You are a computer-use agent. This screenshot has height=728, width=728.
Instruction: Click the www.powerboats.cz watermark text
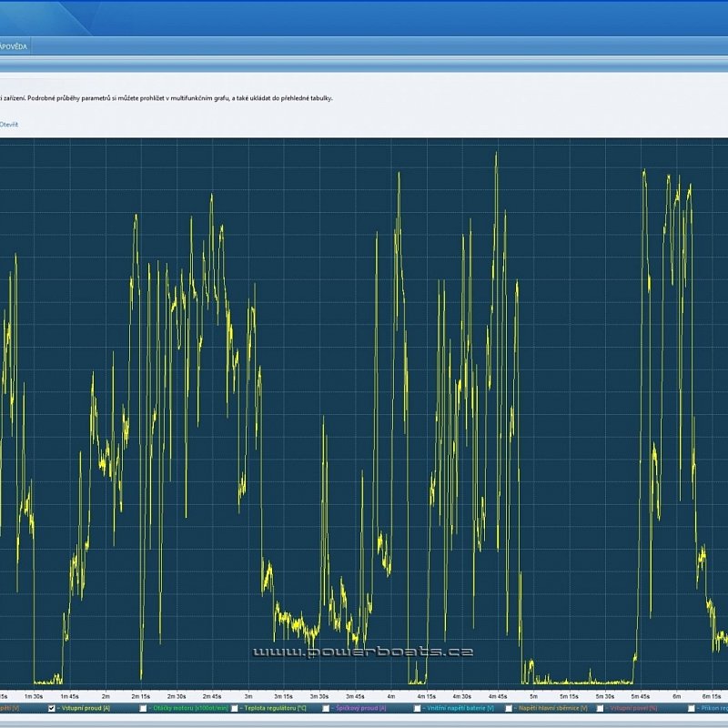pos(362,652)
